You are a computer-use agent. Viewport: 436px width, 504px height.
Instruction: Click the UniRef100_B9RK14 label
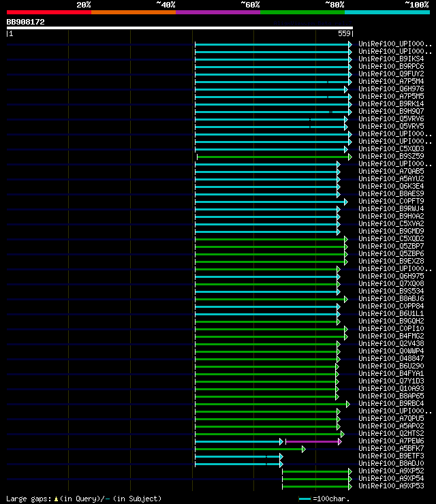[x=391, y=104]
